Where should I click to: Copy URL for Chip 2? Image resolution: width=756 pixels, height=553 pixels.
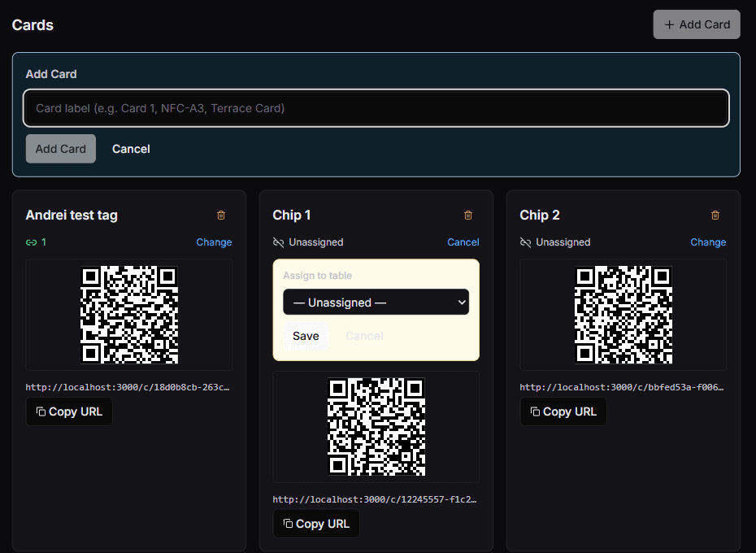[563, 411]
